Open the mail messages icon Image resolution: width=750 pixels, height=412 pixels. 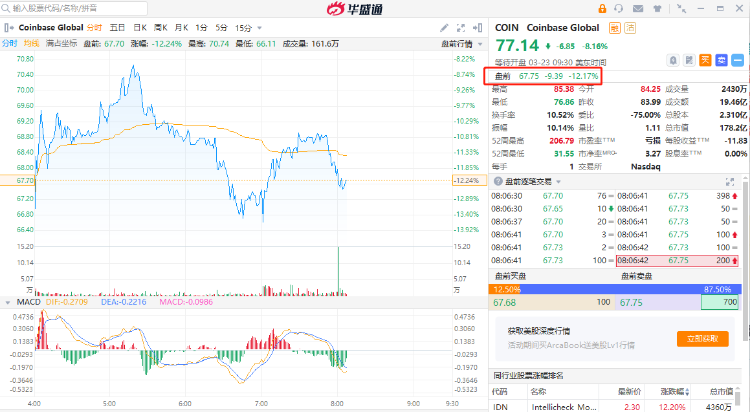tap(638, 8)
